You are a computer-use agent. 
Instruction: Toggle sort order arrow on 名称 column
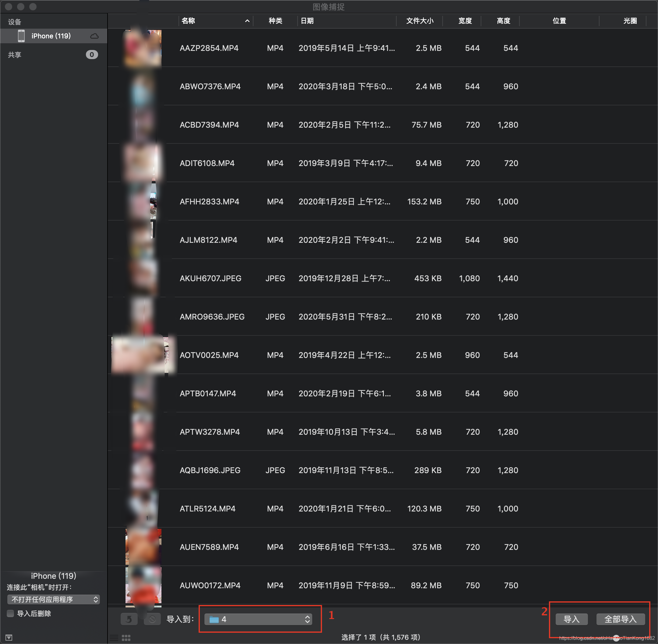point(247,21)
